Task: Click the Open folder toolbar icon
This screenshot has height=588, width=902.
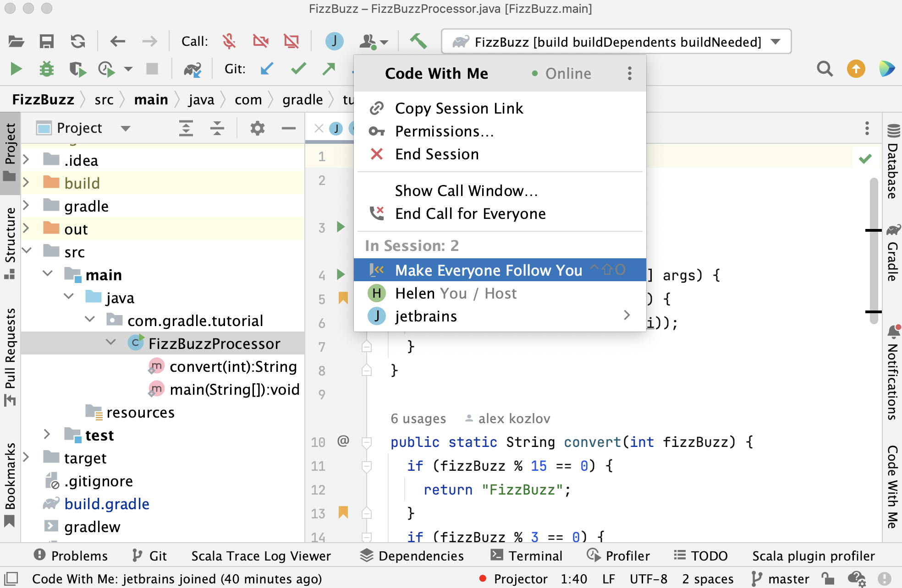Action: [x=16, y=42]
